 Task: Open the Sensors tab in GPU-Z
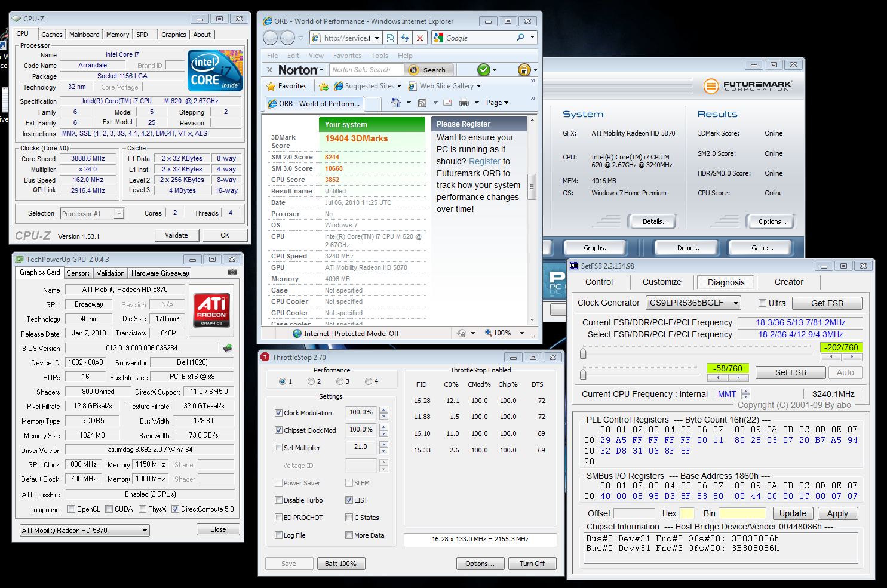click(x=78, y=273)
